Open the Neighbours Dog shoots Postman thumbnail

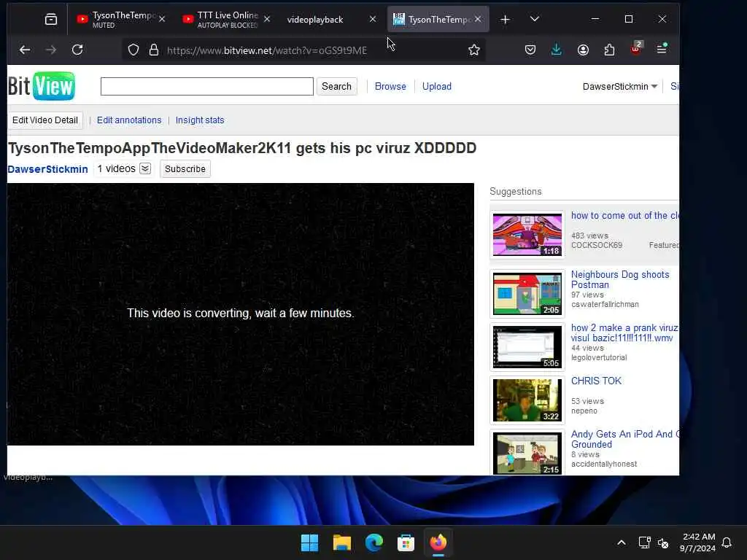(527, 294)
